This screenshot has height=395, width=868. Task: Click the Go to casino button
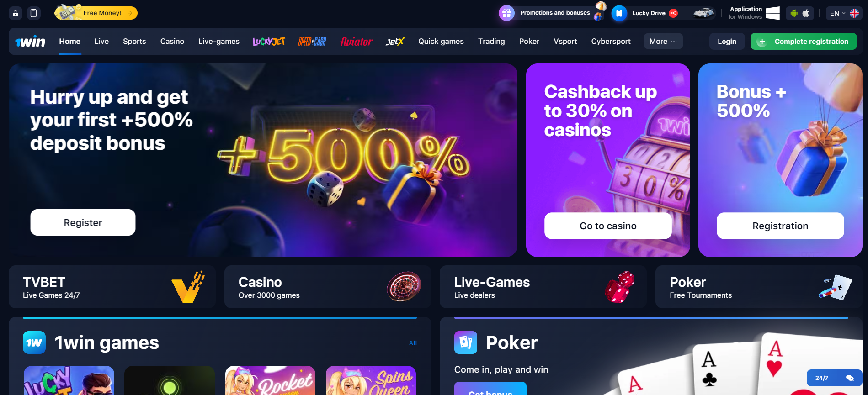click(608, 226)
